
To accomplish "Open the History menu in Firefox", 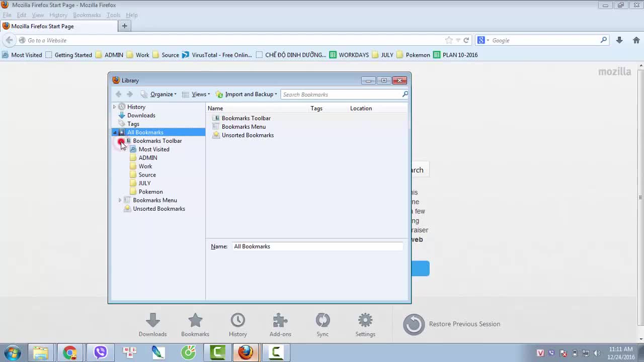I will coord(58,15).
